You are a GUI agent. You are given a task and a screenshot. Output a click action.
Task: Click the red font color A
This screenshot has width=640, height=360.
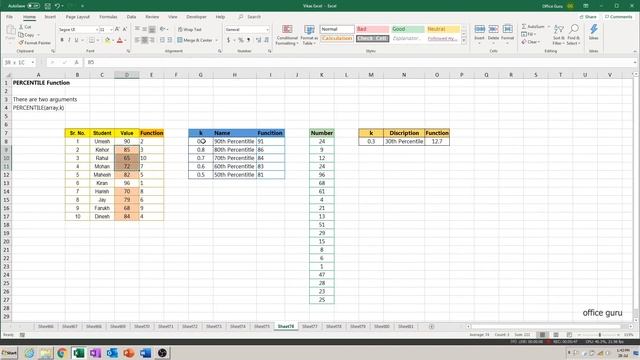(120, 40)
